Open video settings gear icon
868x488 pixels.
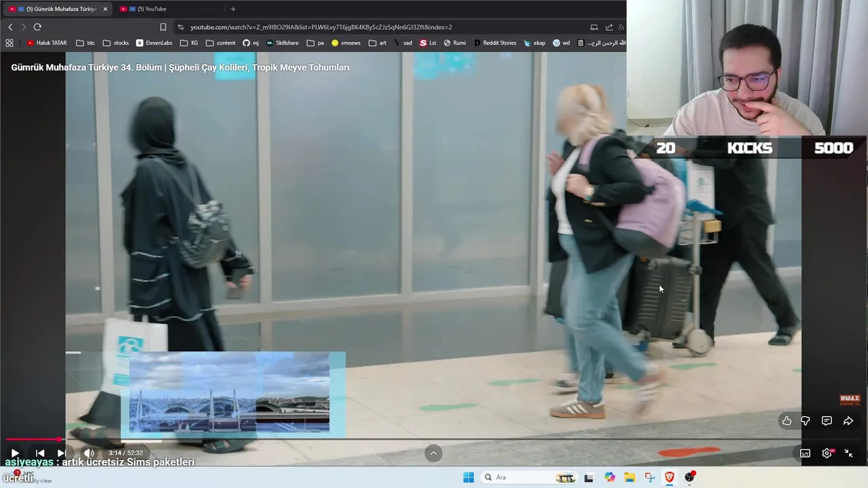pyautogui.click(x=827, y=453)
